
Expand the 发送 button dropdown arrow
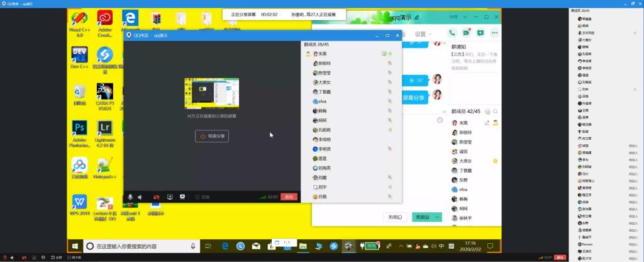[438, 217]
